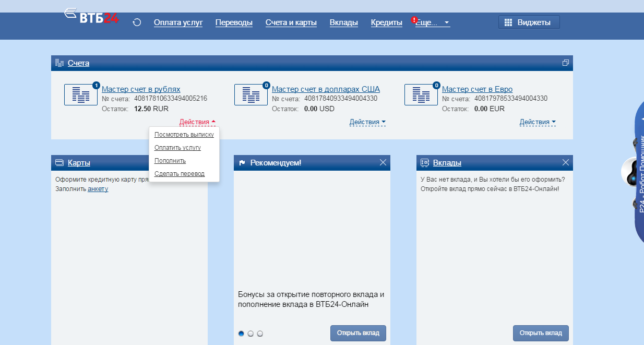This screenshot has width=644, height=345.
Task: Click the VTB24 logo
Action: point(92,16)
